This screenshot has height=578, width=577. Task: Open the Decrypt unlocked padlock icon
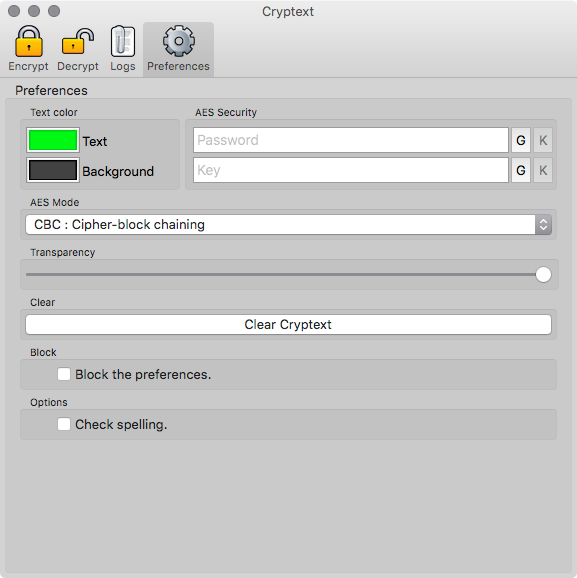(78, 41)
